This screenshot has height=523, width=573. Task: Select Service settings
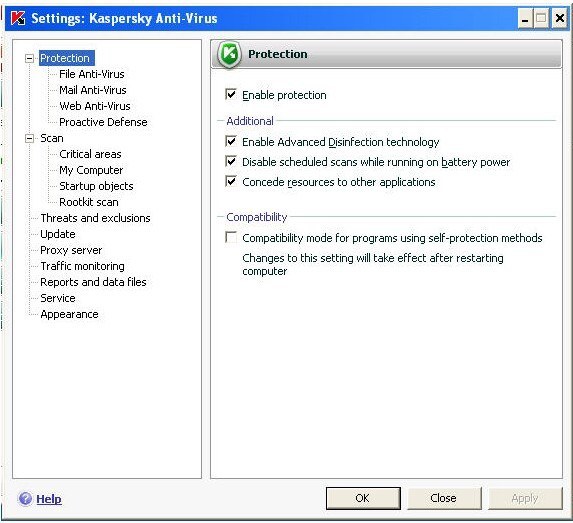[58, 298]
